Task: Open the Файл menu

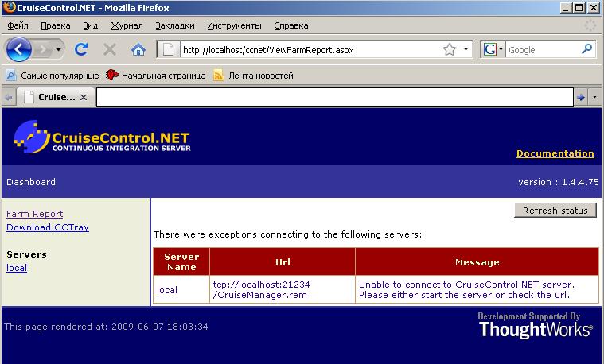Action: (x=18, y=25)
